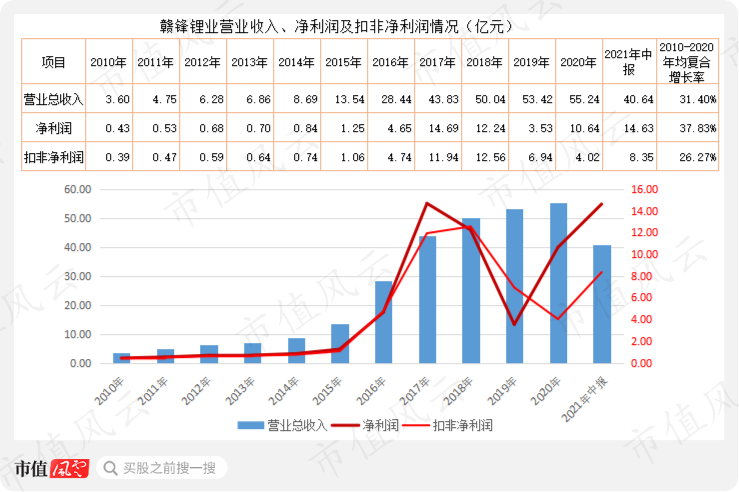Click the 买股之前搜一搜 search field

[162, 468]
